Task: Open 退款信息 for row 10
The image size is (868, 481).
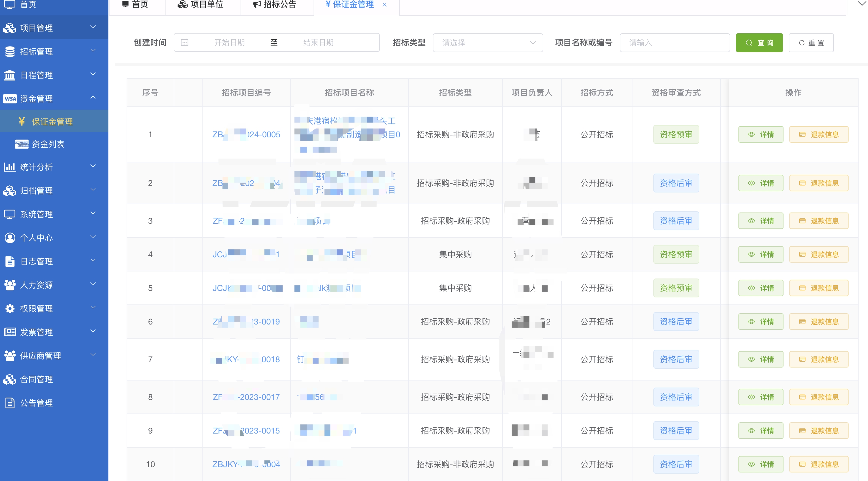Action: click(819, 464)
